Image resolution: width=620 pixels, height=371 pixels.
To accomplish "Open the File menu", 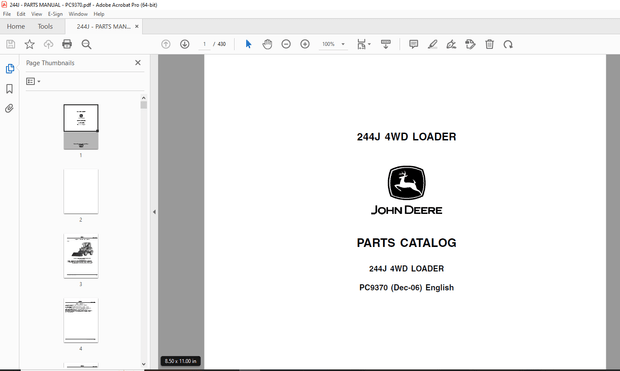I will 7,14.
